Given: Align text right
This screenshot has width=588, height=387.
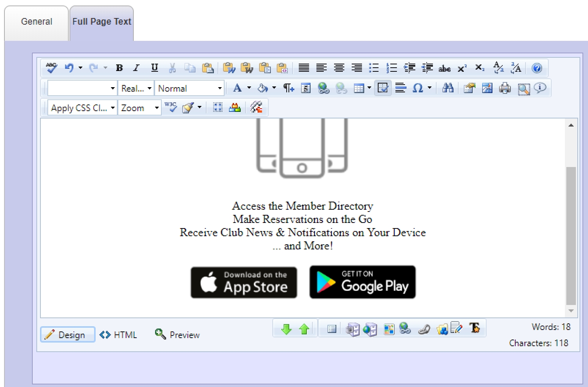Looking at the screenshot, I should pos(356,68).
